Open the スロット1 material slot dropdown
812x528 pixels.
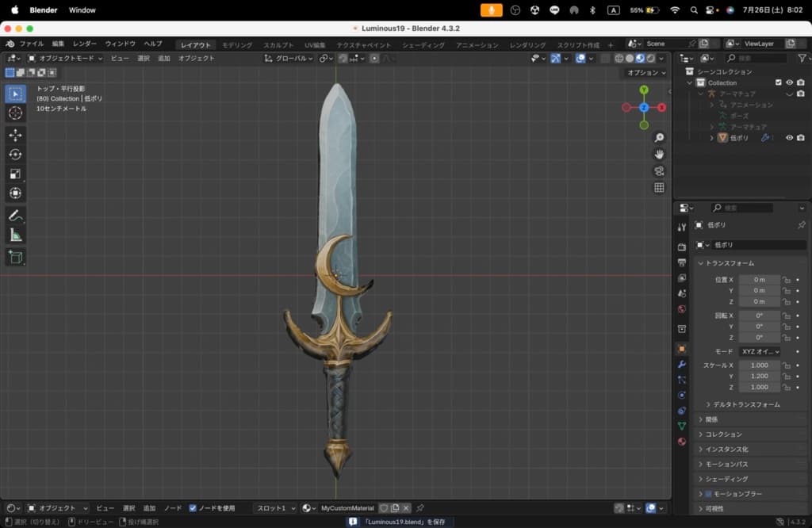(x=276, y=508)
